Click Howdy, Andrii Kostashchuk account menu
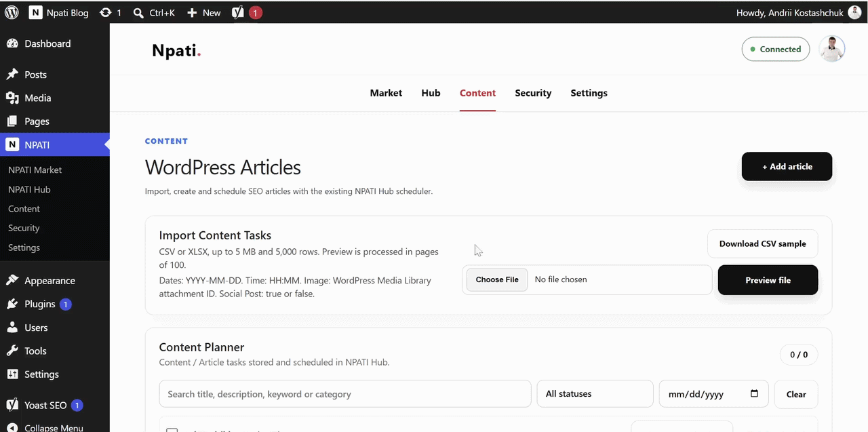This screenshot has height=432, width=868. tap(791, 12)
